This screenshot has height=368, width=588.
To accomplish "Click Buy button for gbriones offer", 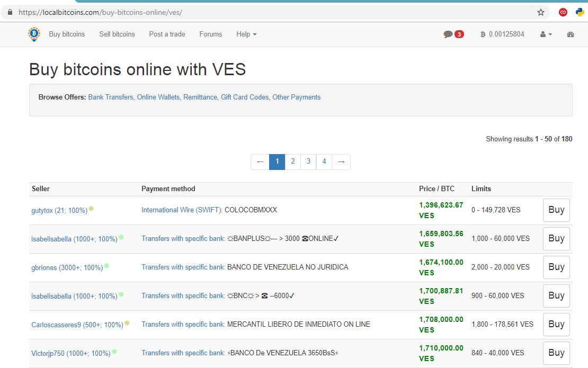I will pyautogui.click(x=557, y=267).
